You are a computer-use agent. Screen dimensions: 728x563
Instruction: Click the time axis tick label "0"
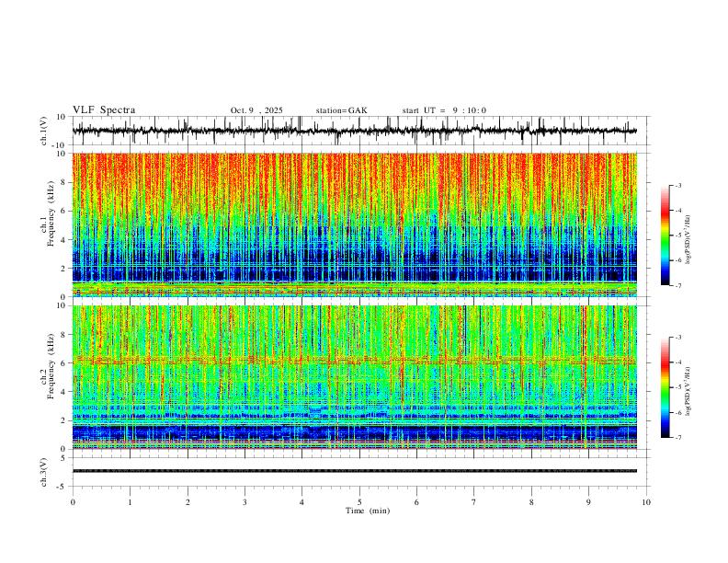tap(73, 502)
